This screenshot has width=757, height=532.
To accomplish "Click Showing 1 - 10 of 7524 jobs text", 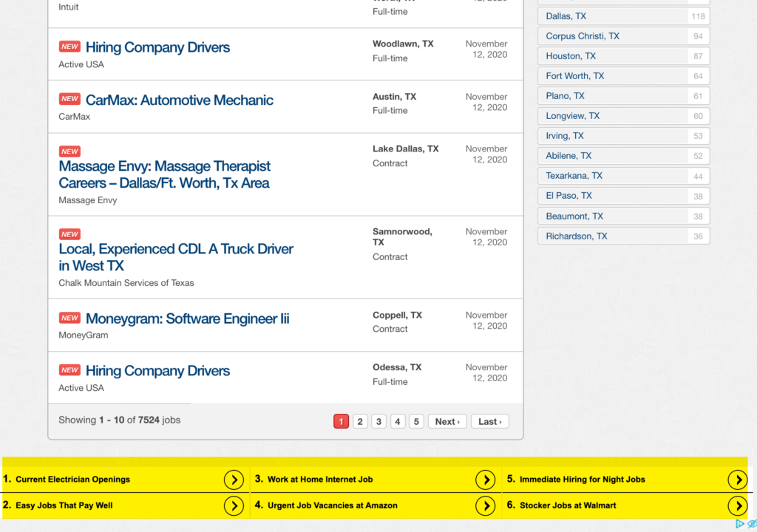I will click(119, 420).
